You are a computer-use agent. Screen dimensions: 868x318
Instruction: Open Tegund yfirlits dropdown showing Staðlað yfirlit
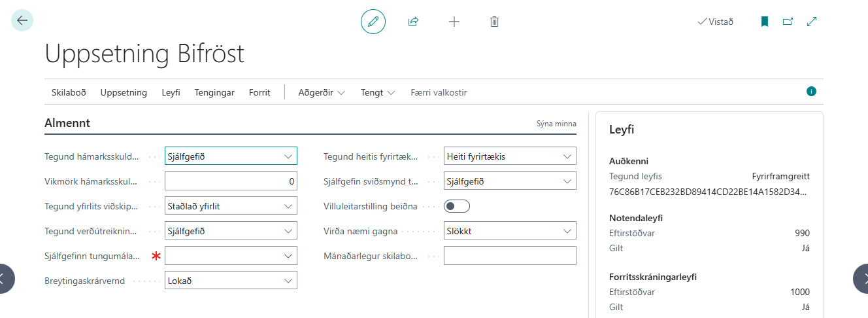(231, 205)
